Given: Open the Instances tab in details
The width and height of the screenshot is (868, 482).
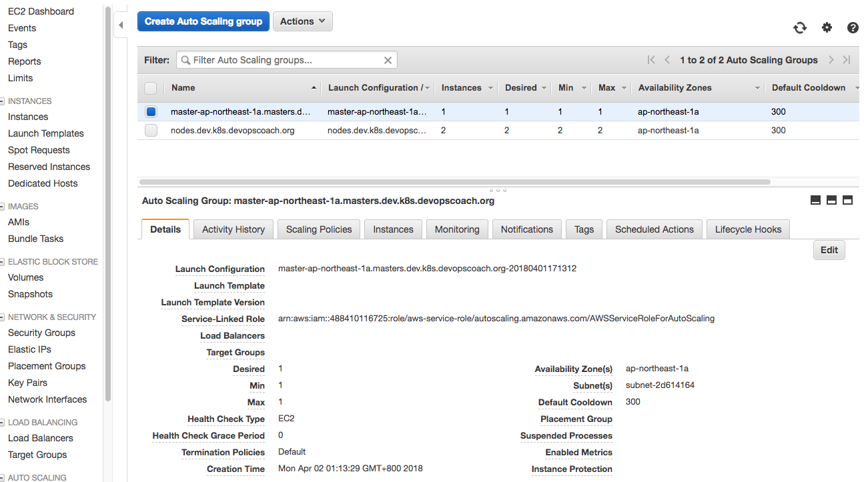Looking at the screenshot, I should (x=393, y=229).
